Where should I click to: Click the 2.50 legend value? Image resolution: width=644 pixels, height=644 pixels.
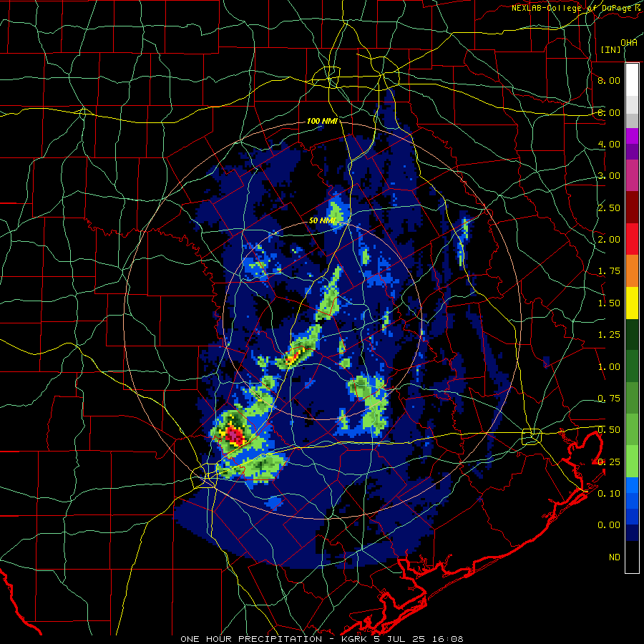click(x=609, y=208)
